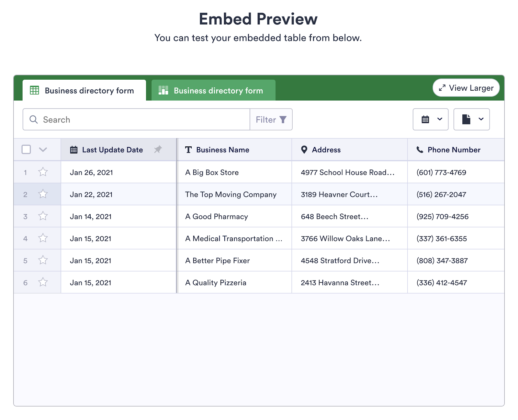Click the Phone Number column phone icon
This screenshot has width=518, height=420.
coord(420,150)
